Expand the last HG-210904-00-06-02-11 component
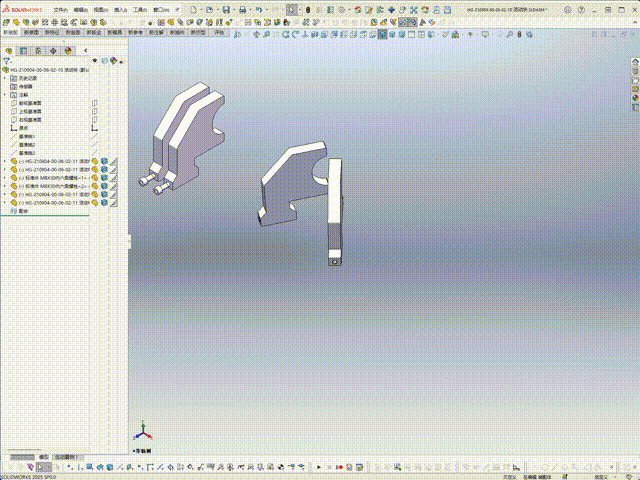The height and width of the screenshot is (480, 640). (x=5, y=202)
